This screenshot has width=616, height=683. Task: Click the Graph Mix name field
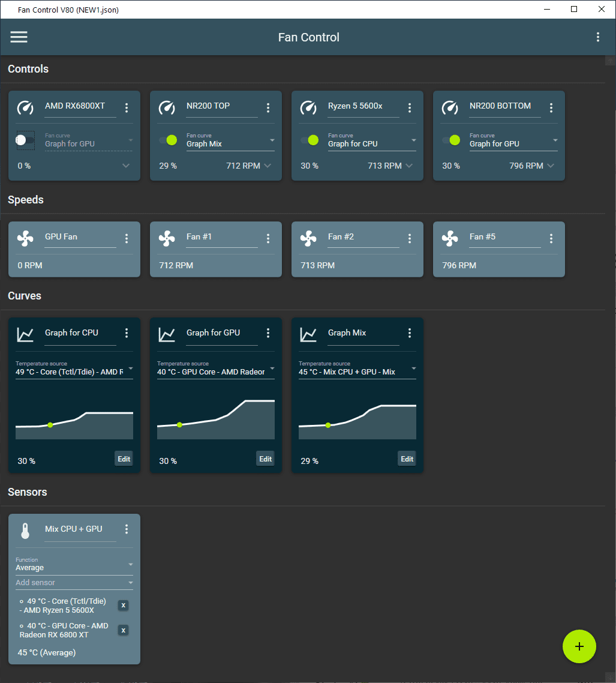click(x=363, y=334)
